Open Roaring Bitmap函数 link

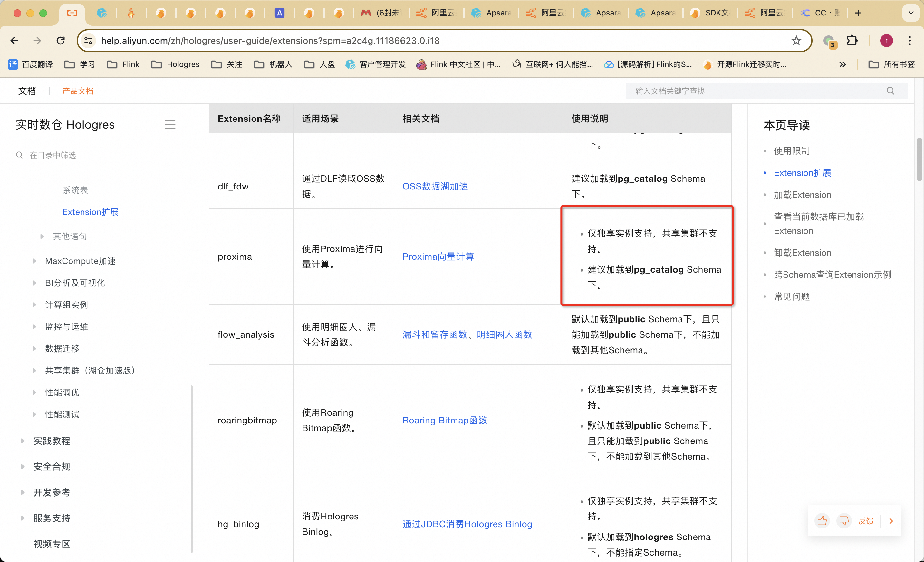click(445, 420)
